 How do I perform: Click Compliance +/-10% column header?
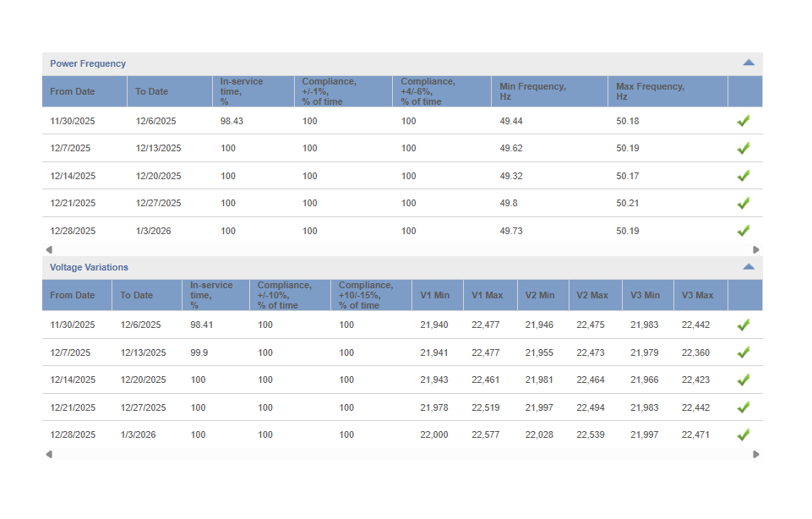pos(290,295)
